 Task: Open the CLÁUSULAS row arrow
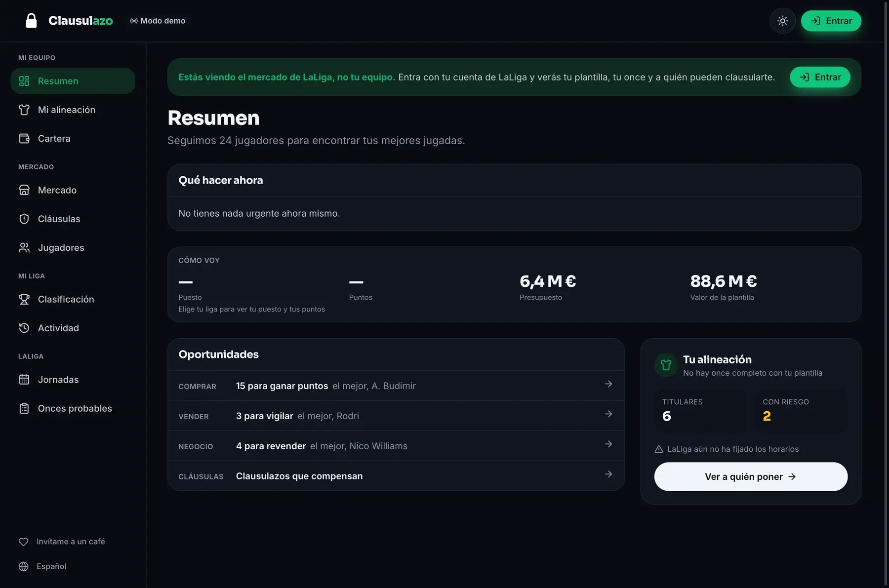click(x=608, y=474)
